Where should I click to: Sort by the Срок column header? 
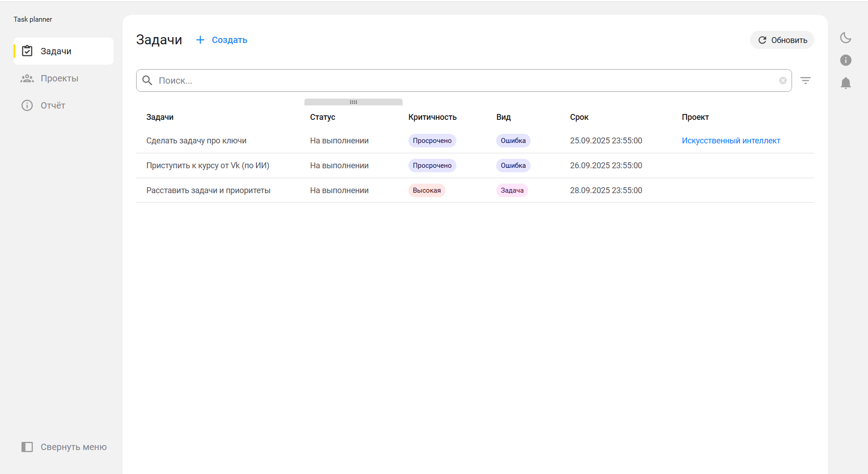[x=579, y=117]
